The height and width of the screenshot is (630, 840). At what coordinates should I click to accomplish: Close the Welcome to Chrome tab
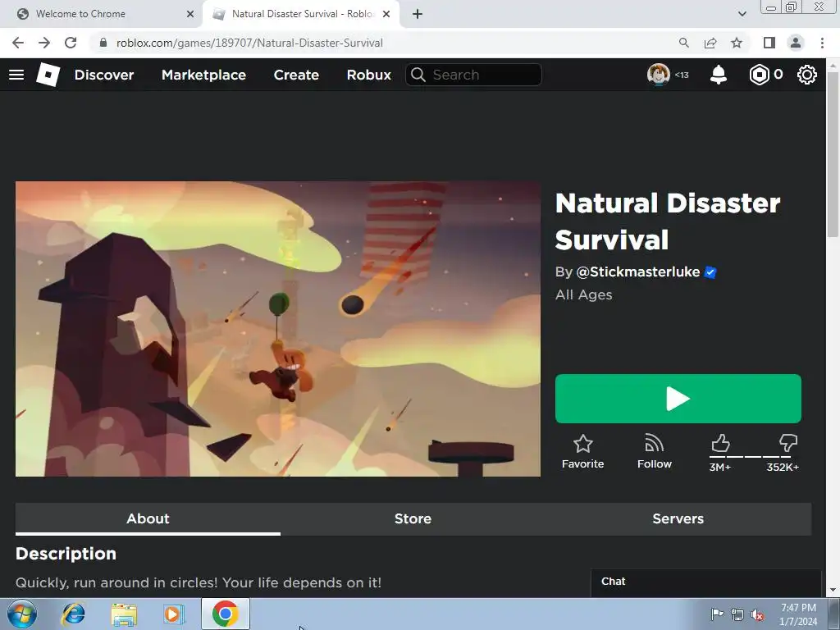point(190,14)
